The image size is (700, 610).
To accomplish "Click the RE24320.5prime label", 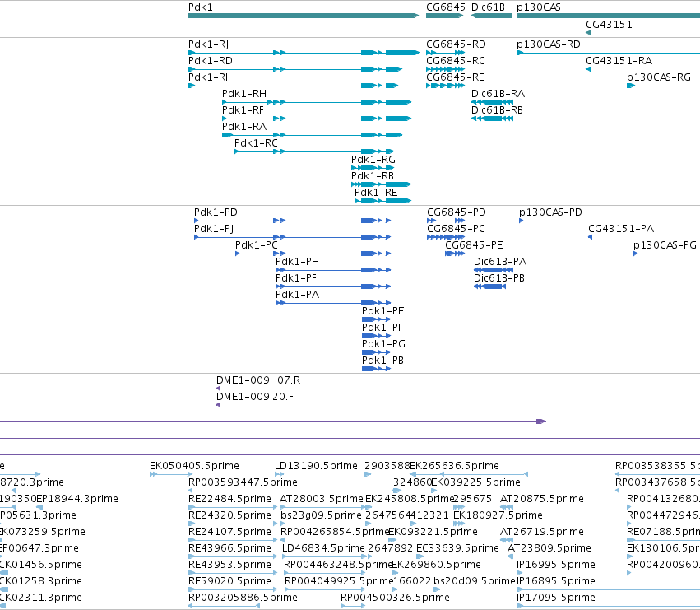I will click(x=230, y=515).
